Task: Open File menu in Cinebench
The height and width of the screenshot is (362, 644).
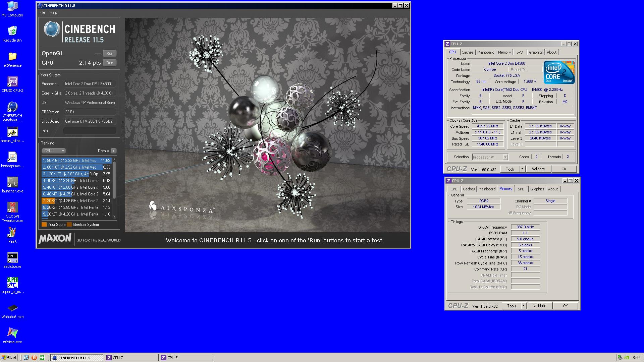Action: pyautogui.click(x=42, y=12)
